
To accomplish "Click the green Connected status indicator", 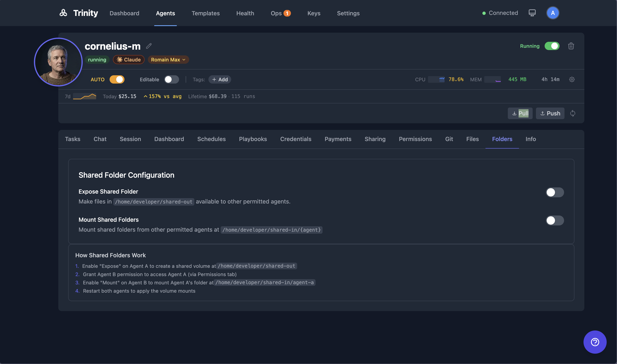I will point(484,13).
